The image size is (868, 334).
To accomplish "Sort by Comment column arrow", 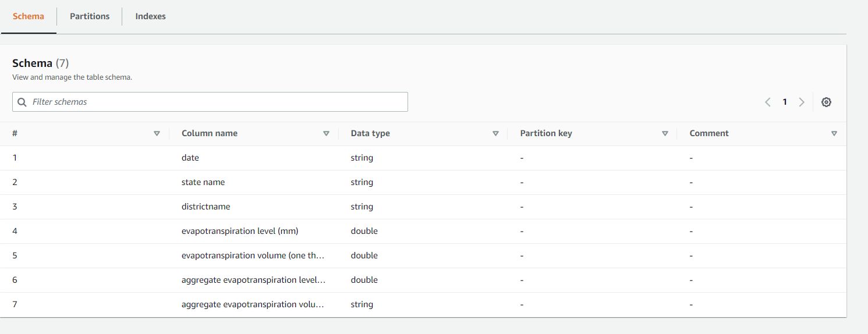I will coord(834,133).
